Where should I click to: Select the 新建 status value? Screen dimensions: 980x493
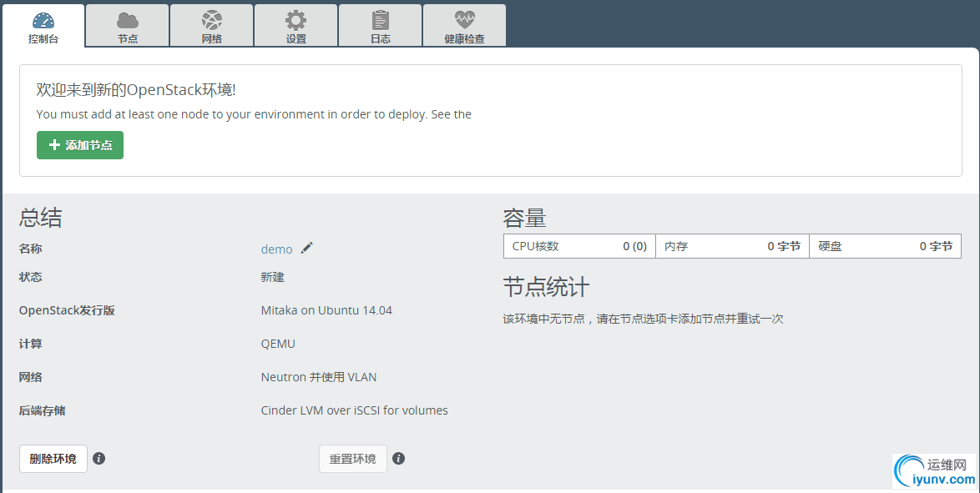[272, 278]
